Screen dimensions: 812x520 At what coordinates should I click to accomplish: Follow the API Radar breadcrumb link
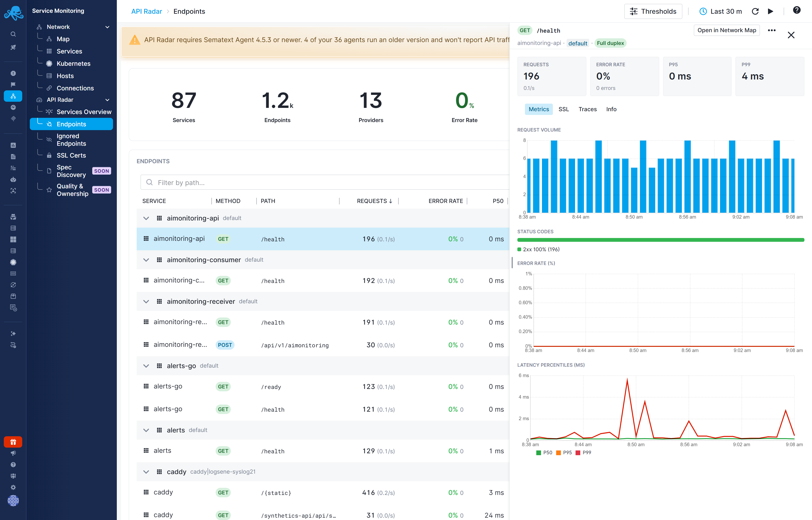(x=146, y=12)
